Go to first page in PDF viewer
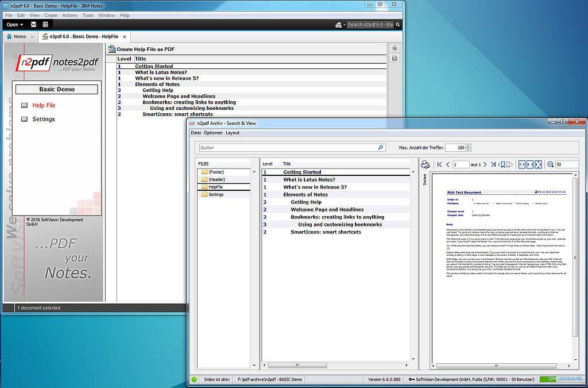588x388 pixels. pos(439,164)
